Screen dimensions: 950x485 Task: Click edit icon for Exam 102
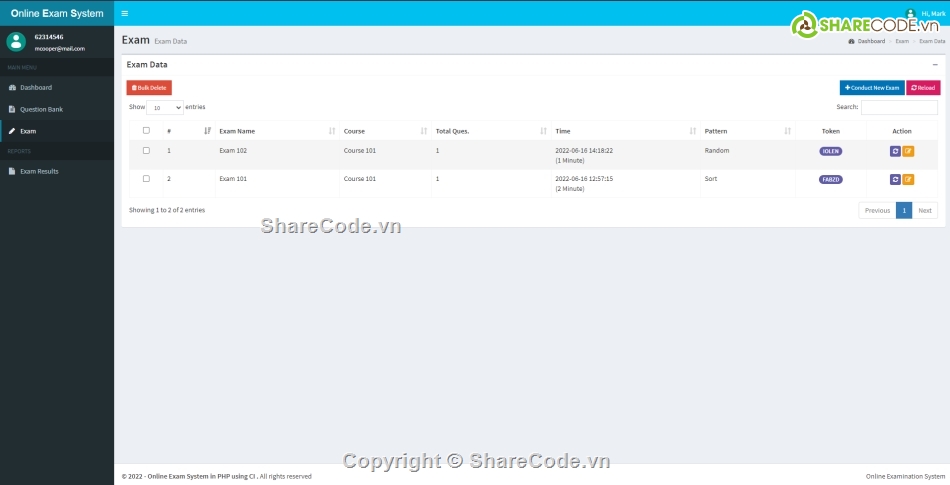908,151
